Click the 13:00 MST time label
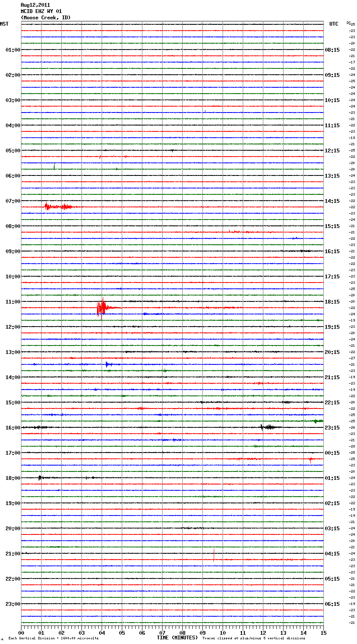 pos(13,352)
